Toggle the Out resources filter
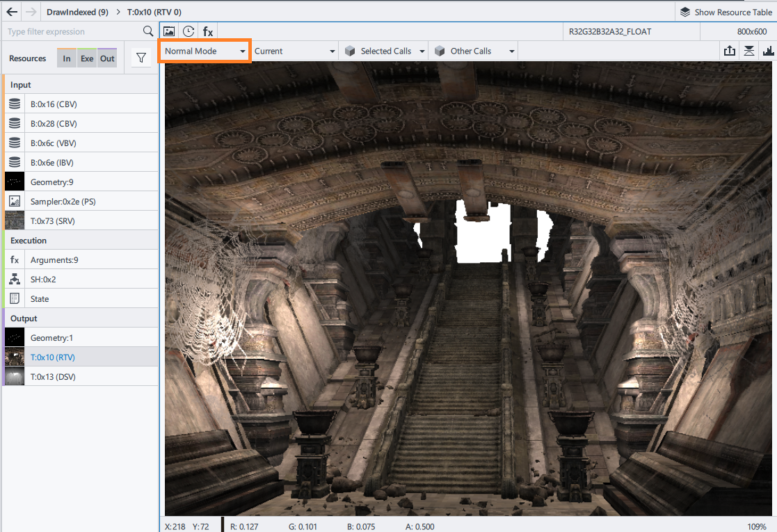The width and height of the screenshot is (777, 532). click(x=107, y=58)
